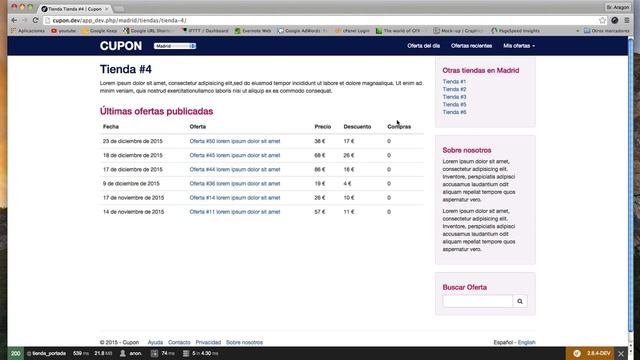Open Otros marcadores folder
The width and height of the screenshot is (640, 360).
607,31
